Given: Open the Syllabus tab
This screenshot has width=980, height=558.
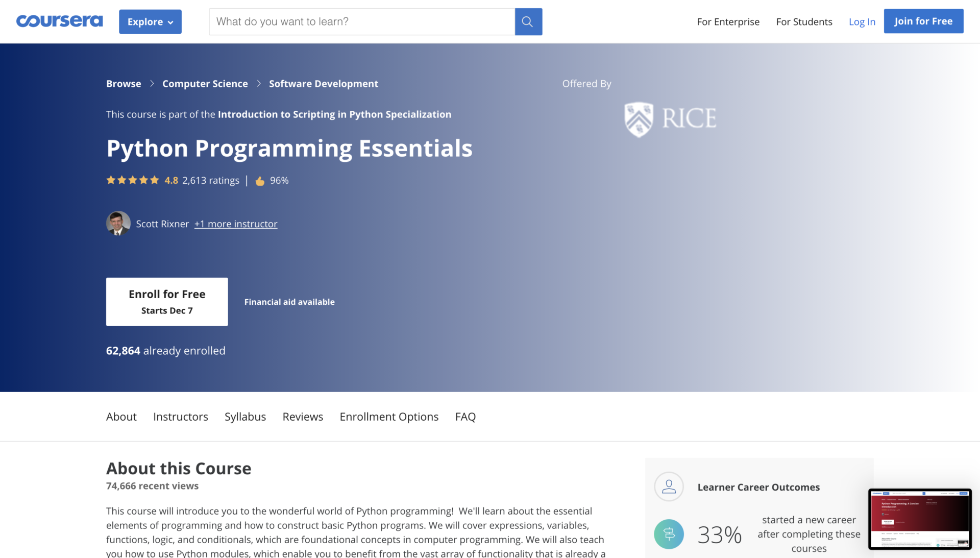Looking at the screenshot, I should tap(245, 417).
